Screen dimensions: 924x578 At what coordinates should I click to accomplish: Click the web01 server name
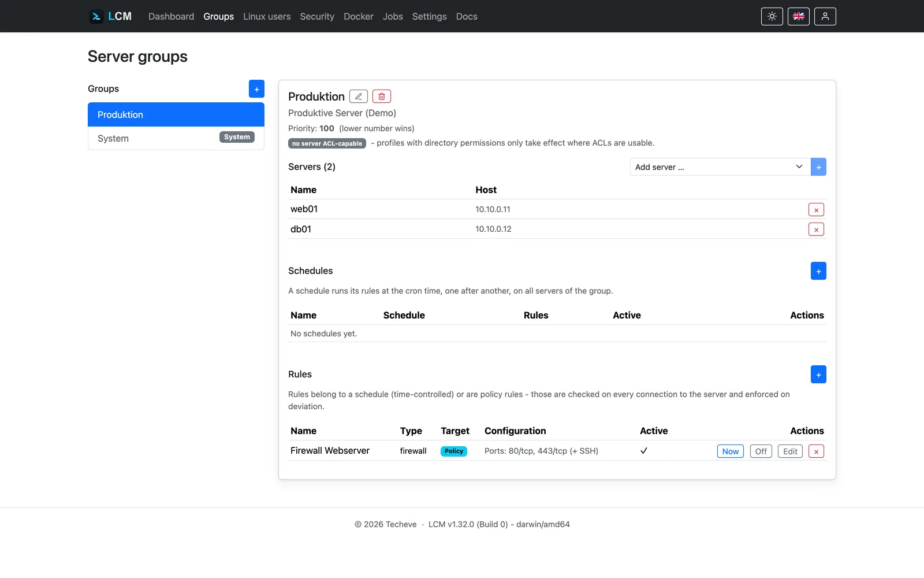point(304,209)
